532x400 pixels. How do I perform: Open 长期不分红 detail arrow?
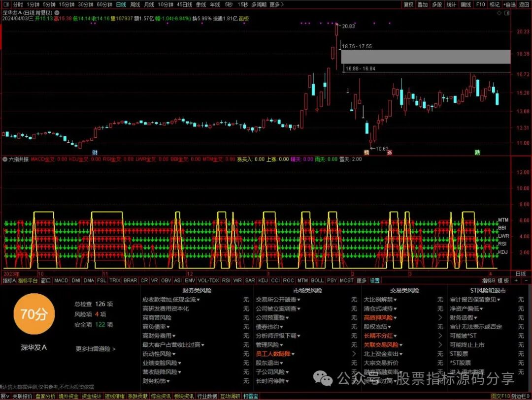(x=440, y=336)
